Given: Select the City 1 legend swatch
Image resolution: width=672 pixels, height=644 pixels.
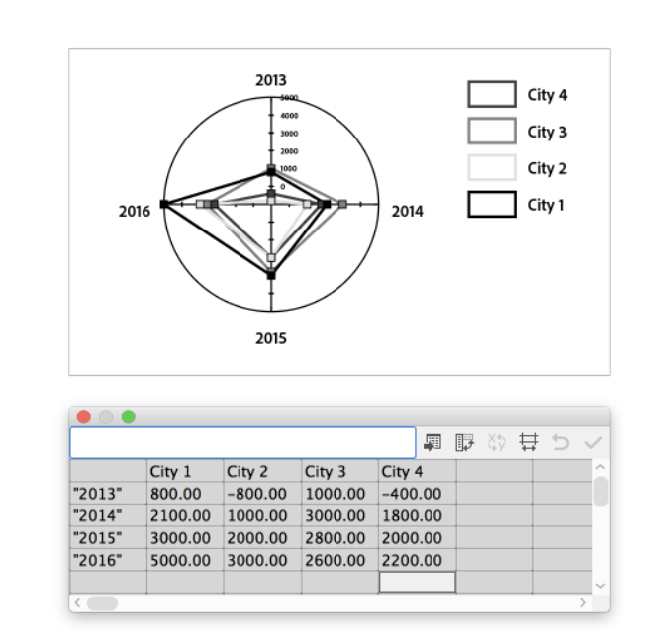Looking at the screenshot, I should (x=492, y=205).
